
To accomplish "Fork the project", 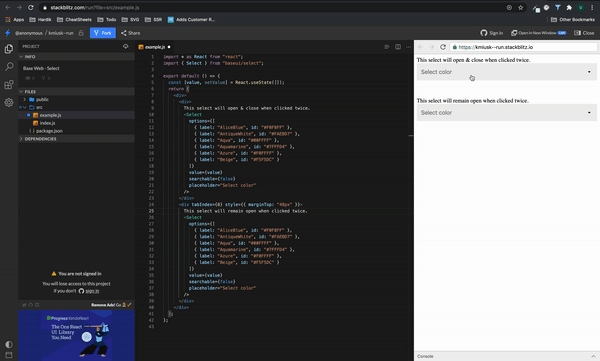I will [103, 33].
